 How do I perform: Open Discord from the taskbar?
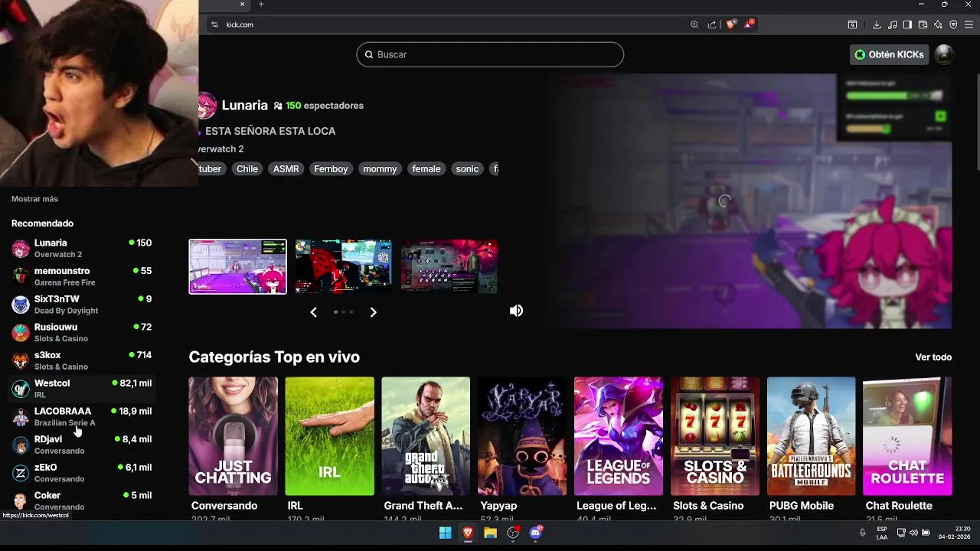(536, 533)
